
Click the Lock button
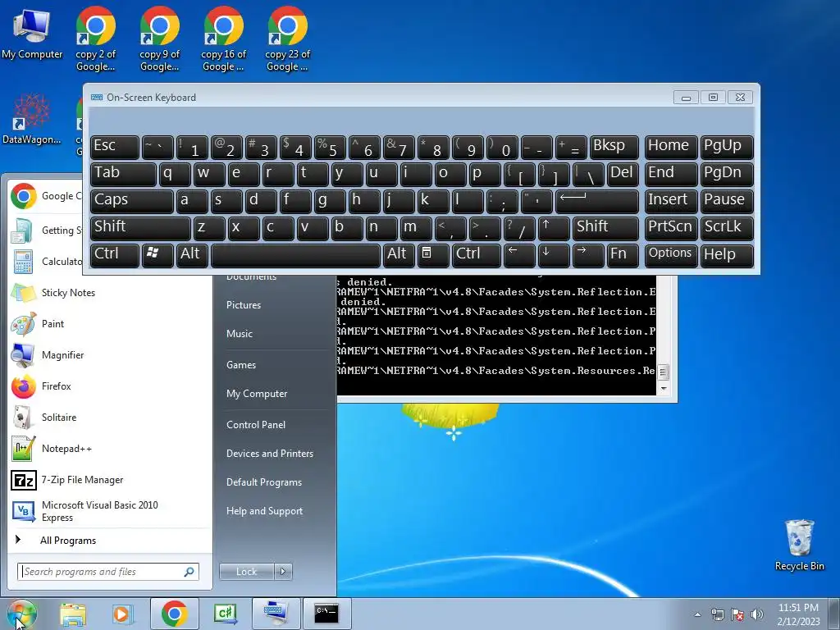(x=247, y=572)
